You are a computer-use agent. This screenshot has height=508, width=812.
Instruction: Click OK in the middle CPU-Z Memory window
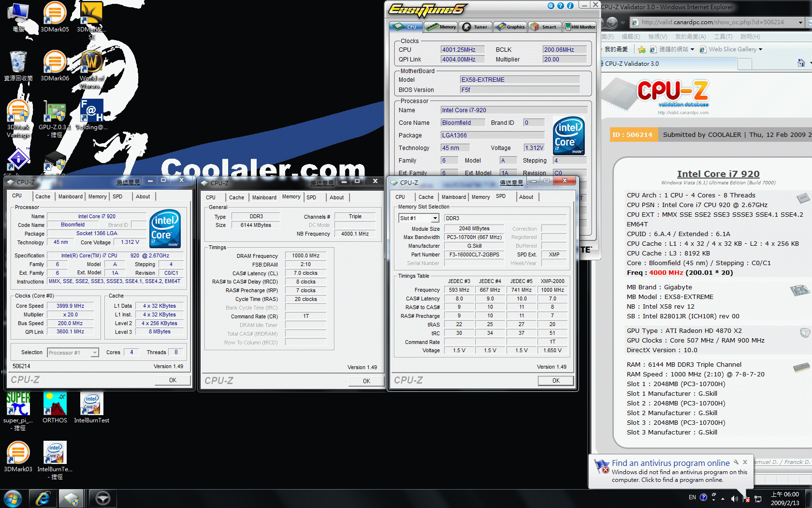point(367,381)
